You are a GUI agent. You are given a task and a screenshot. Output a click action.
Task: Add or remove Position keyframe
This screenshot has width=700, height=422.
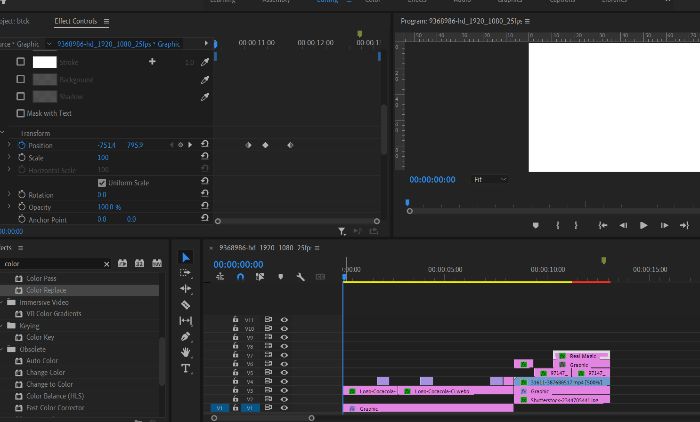click(180, 145)
